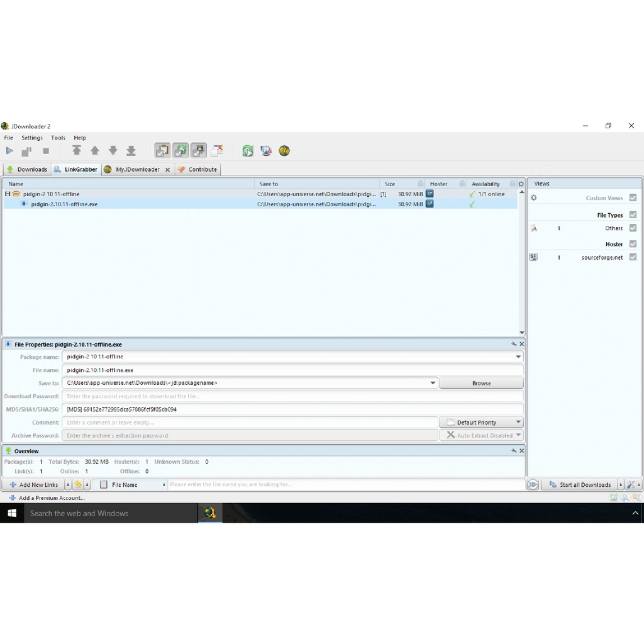Click the Add New Links button
Image resolution: width=644 pixels, height=644 pixels.
(34, 485)
